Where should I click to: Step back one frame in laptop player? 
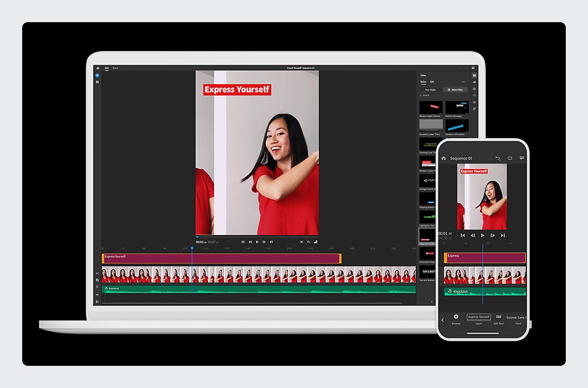tap(250, 242)
